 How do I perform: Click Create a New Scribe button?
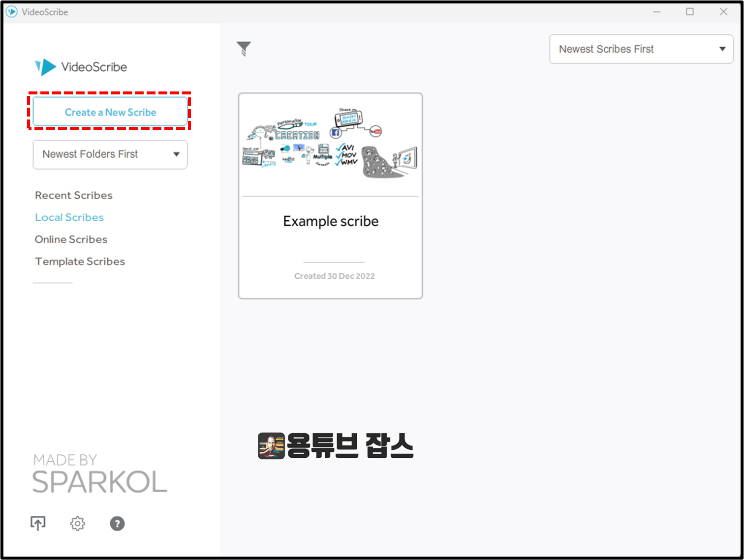click(110, 112)
